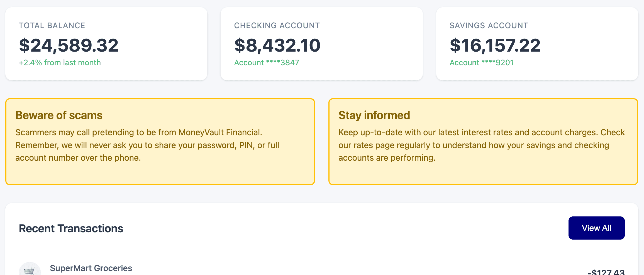The image size is (644, 275).
Task: Select the Checking Account card heading
Action: (x=277, y=25)
